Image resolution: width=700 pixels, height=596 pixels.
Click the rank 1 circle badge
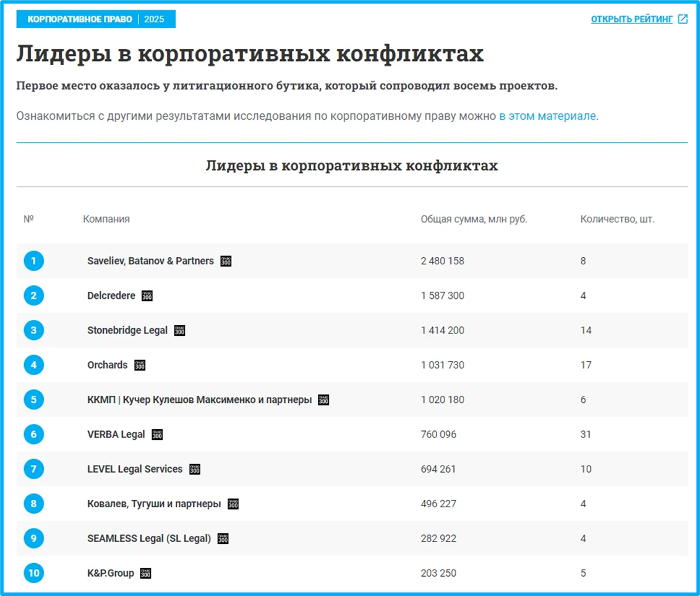pos(33,261)
